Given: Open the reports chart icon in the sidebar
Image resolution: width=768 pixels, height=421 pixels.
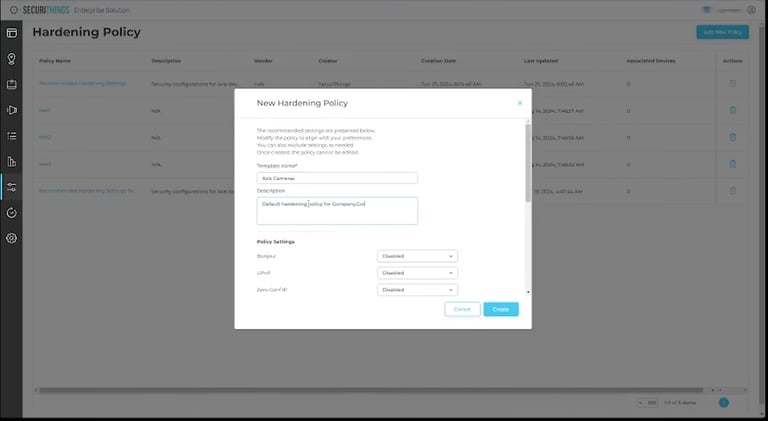Looking at the screenshot, I should [x=11, y=162].
